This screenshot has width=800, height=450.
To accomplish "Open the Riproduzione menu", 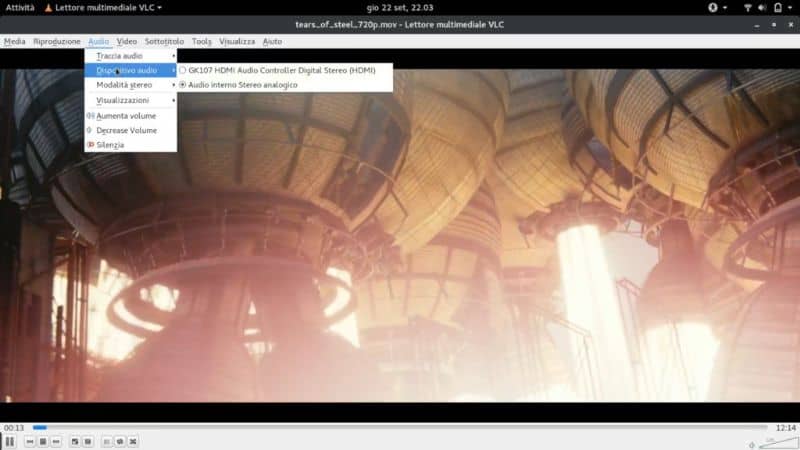I will [x=57, y=41].
